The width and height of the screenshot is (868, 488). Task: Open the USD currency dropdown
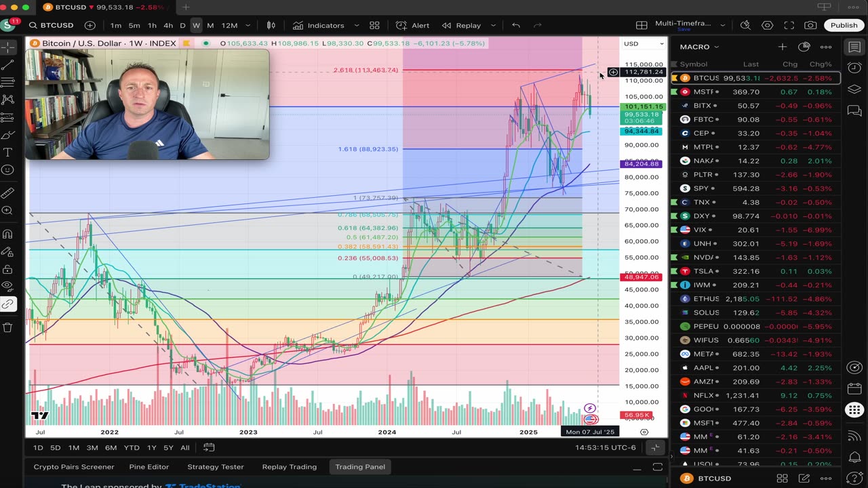644,43
